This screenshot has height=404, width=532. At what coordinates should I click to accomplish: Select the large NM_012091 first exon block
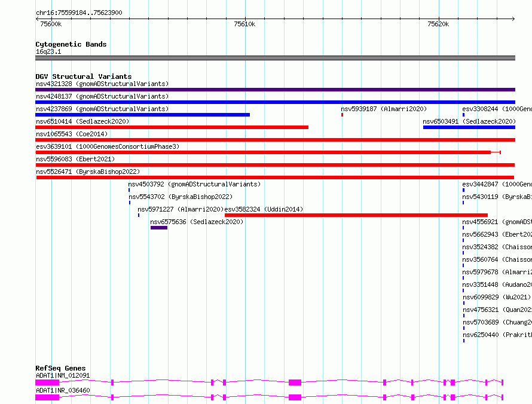pos(47,382)
